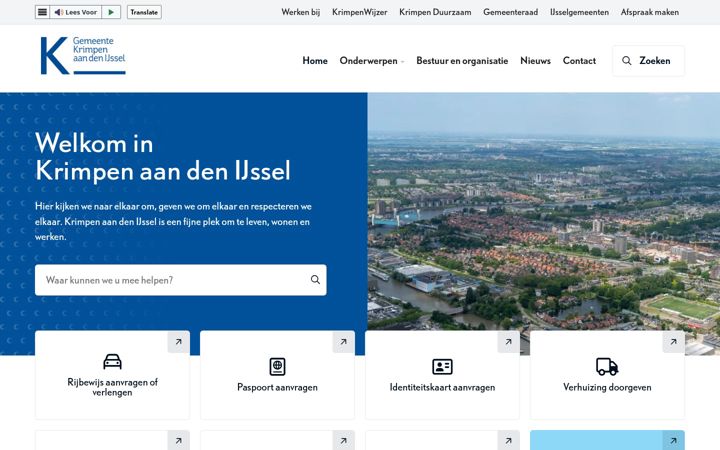Select Home in the main menu
This screenshot has height=450, width=720.
(315, 61)
